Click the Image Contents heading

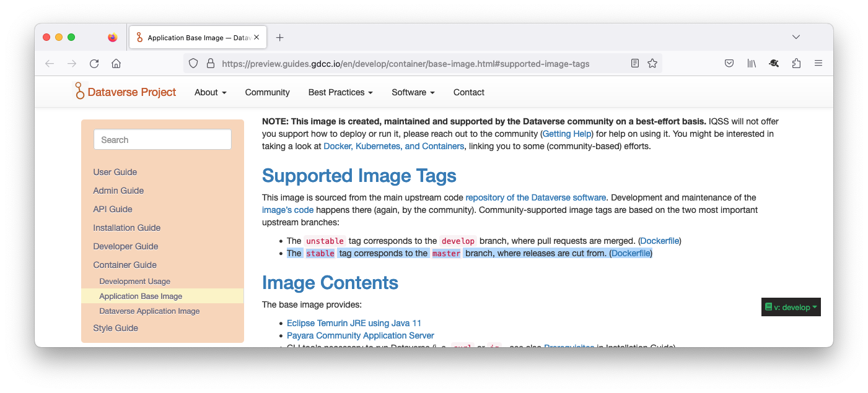coord(330,283)
